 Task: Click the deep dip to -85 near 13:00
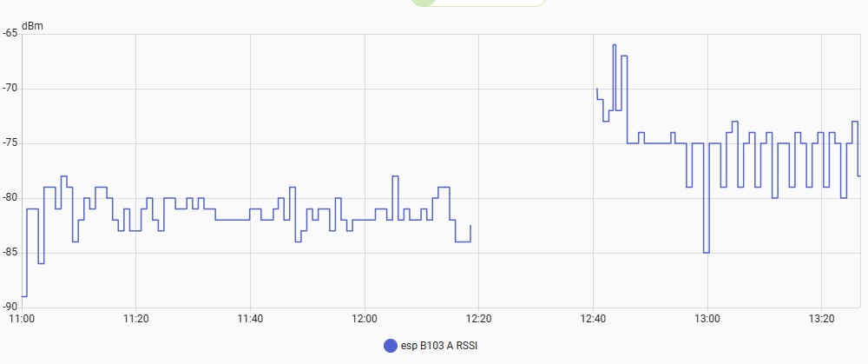[x=707, y=252]
